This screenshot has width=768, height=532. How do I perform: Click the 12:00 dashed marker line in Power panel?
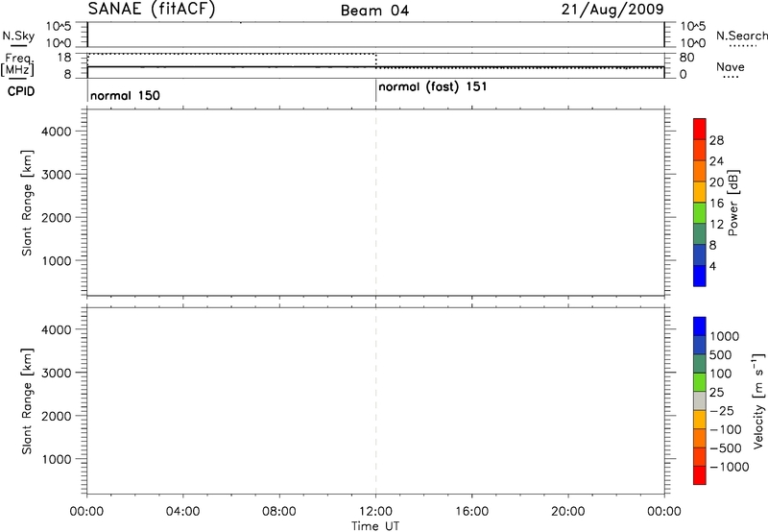[375, 203]
